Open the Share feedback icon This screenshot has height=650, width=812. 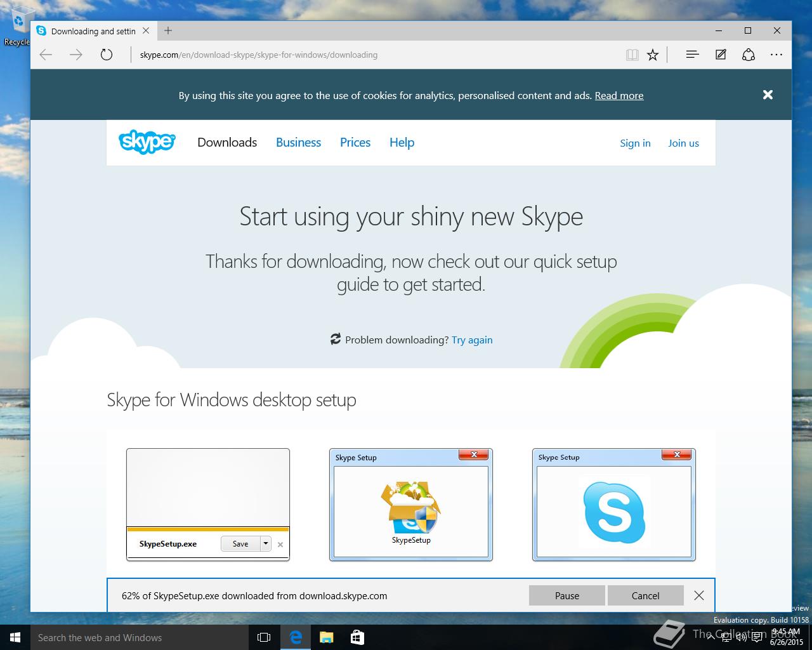pos(749,55)
